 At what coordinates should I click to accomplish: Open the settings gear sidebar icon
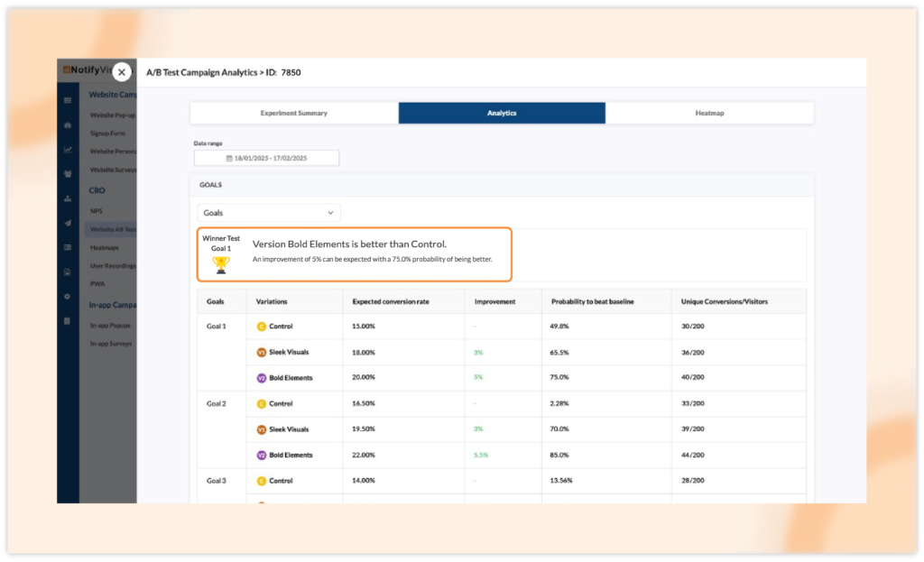click(x=67, y=296)
